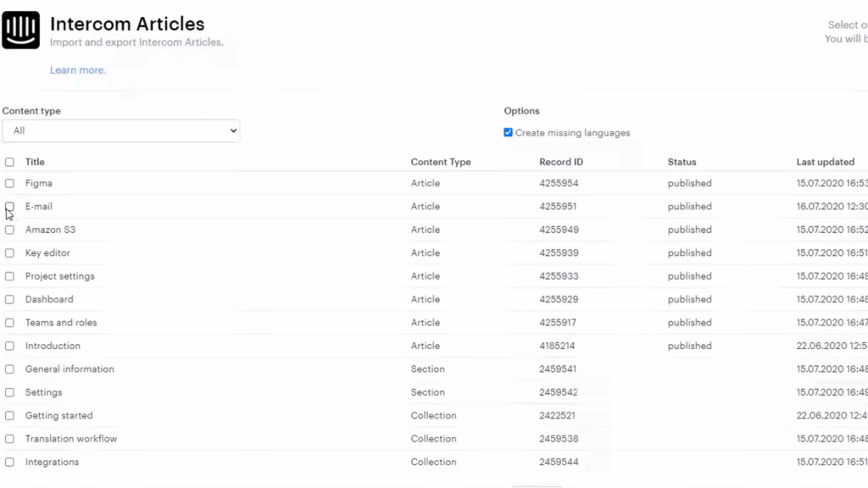Click record ID 4255949
Screen dimensions: 868x488
559,230
